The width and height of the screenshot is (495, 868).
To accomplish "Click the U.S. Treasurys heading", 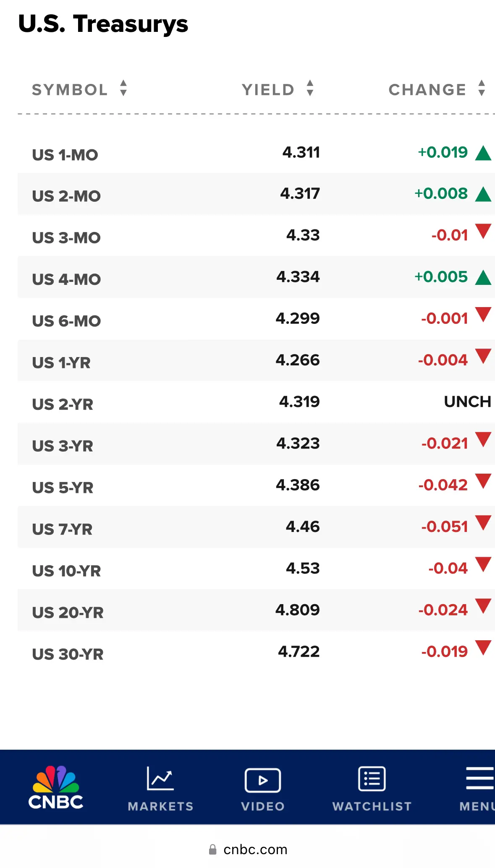I will point(103,24).
